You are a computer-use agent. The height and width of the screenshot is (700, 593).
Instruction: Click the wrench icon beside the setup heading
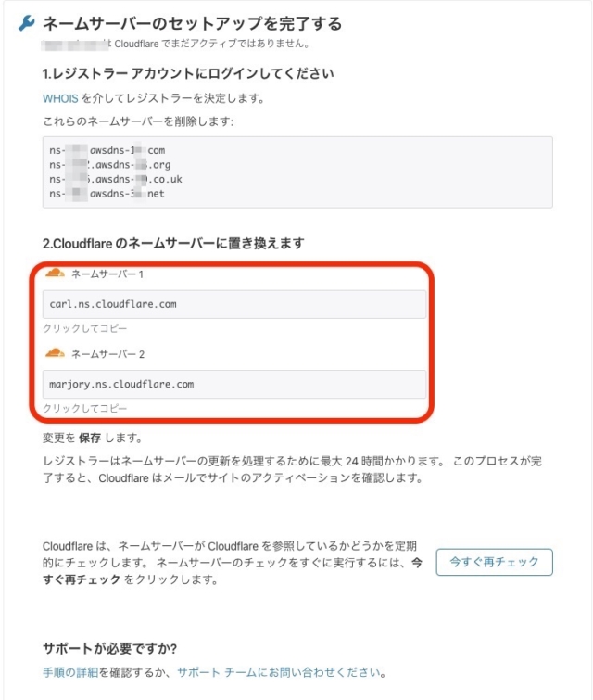tap(26, 23)
